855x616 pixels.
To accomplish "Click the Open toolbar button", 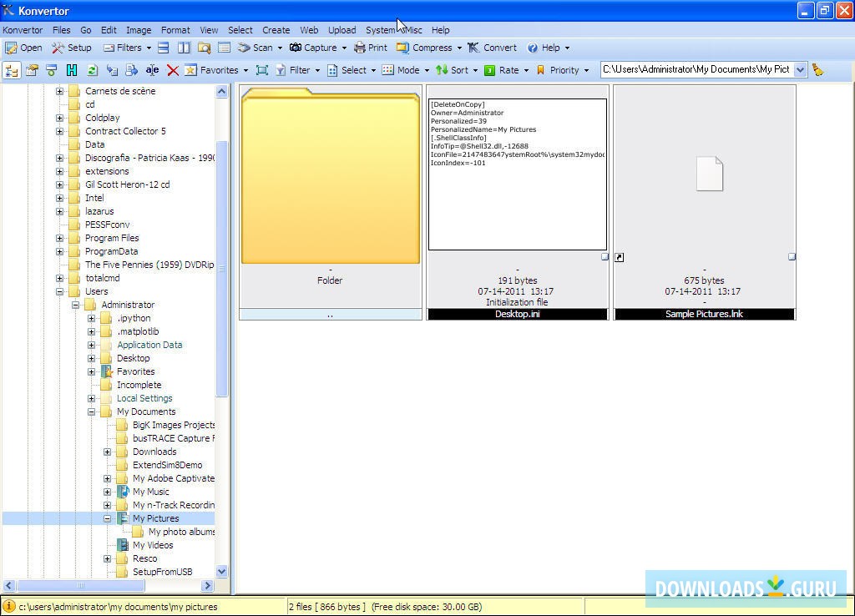I will [23, 48].
